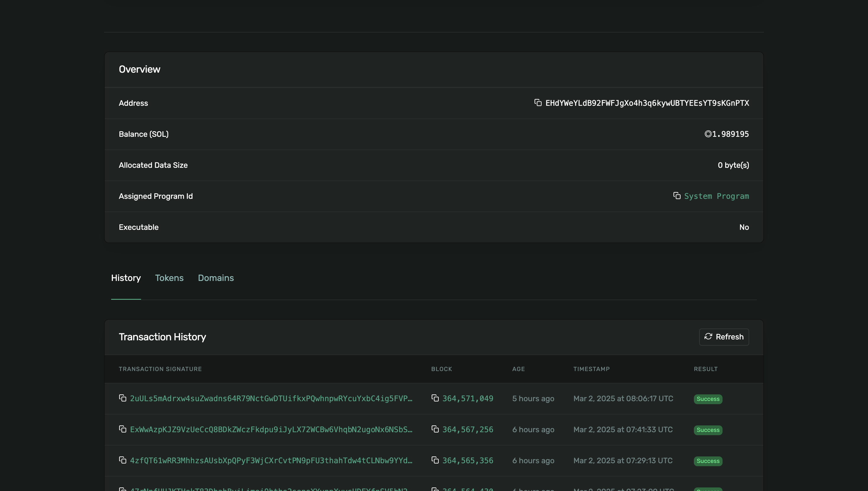
Task: Switch to the Tokens tab
Action: click(169, 278)
